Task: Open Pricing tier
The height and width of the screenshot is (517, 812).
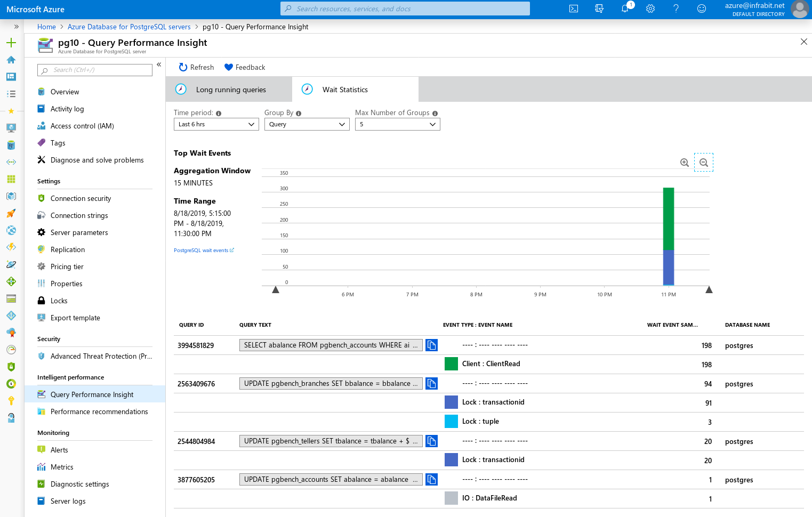Action: point(67,267)
